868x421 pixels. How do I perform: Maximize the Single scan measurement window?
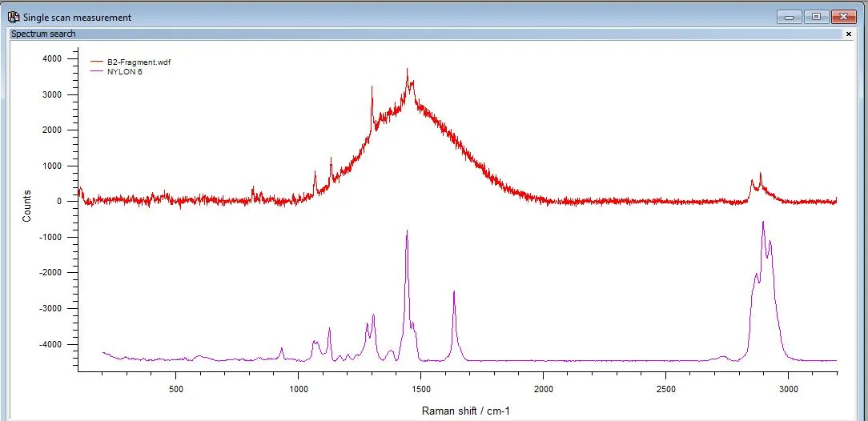pos(816,17)
